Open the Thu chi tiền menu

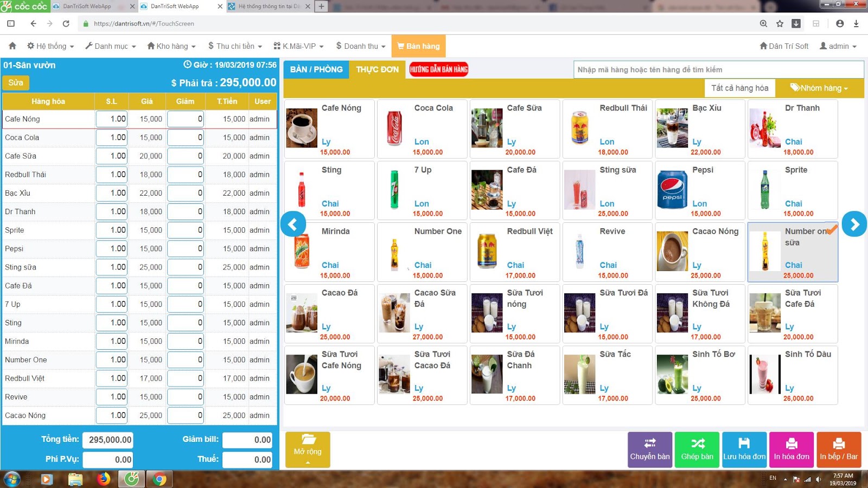[x=235, y=46]
